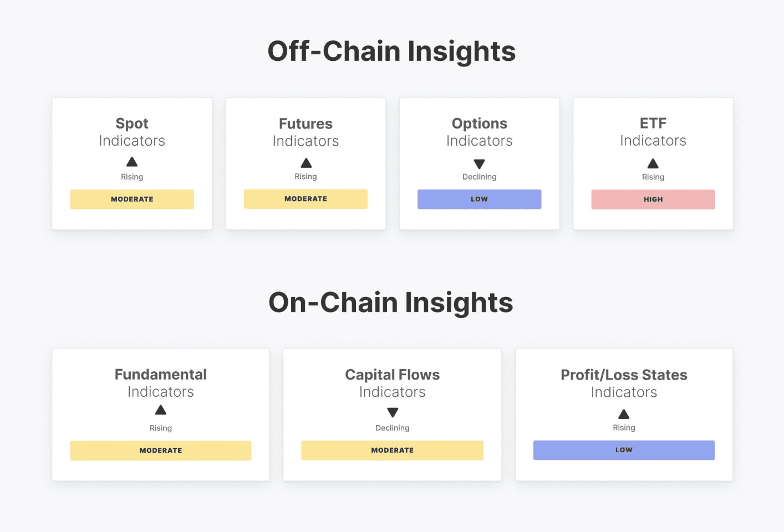Click the On-Chain Insights section heading
The image size is (784, 532).
pyautogui.click(x=391, y=303)
